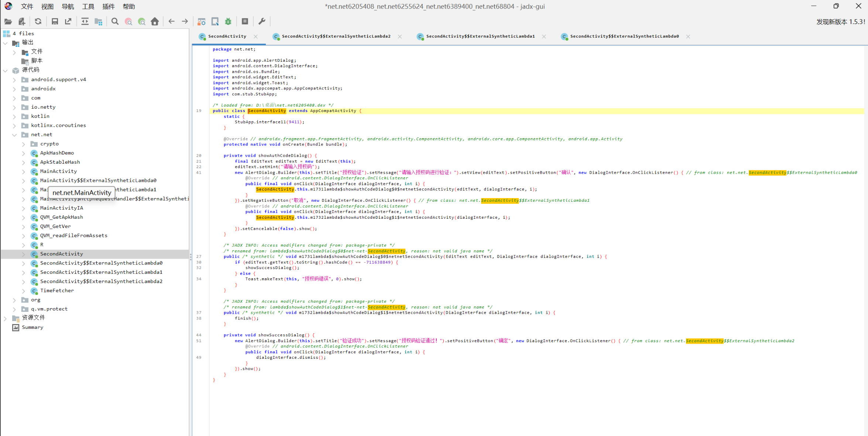Click the 发现新版本 1.5.3 update link
Viewport: 868px width, 436px height.
click(x=840, y=21)
